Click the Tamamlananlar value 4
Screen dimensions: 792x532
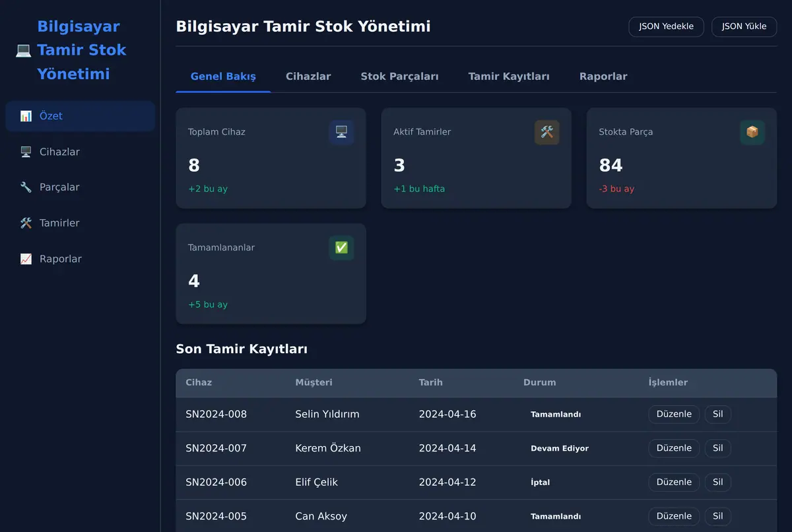click(x=193, y=281)
